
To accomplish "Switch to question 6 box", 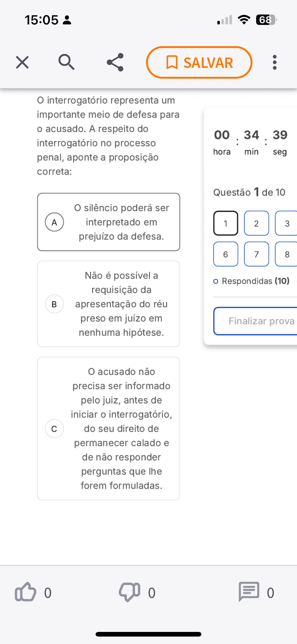I will pos(226,254).
